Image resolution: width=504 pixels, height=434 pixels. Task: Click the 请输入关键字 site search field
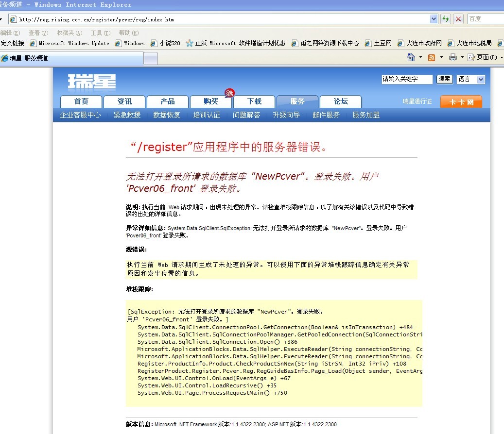407,79
